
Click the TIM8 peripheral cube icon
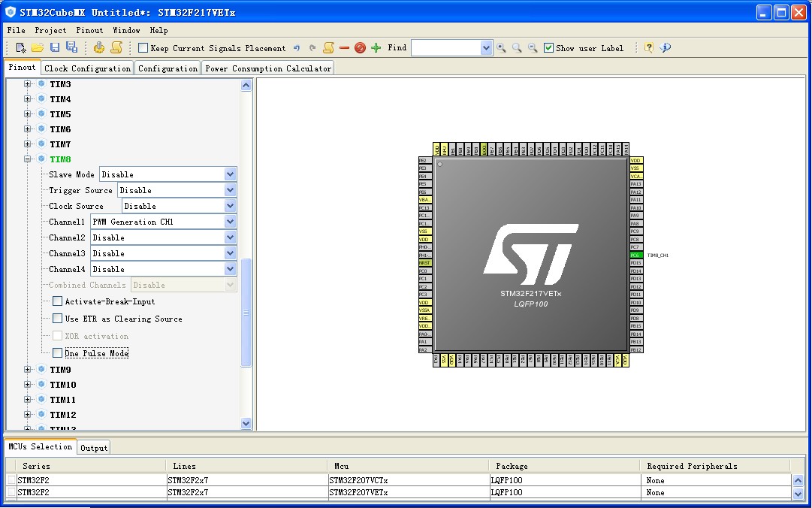pyautogui.click(x=42, y=159)
